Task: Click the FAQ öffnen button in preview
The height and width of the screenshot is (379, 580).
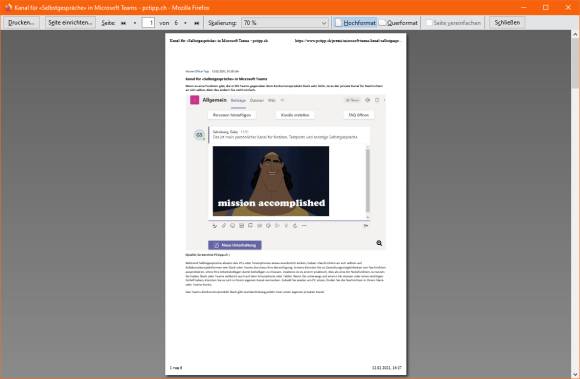Action: 359,115
